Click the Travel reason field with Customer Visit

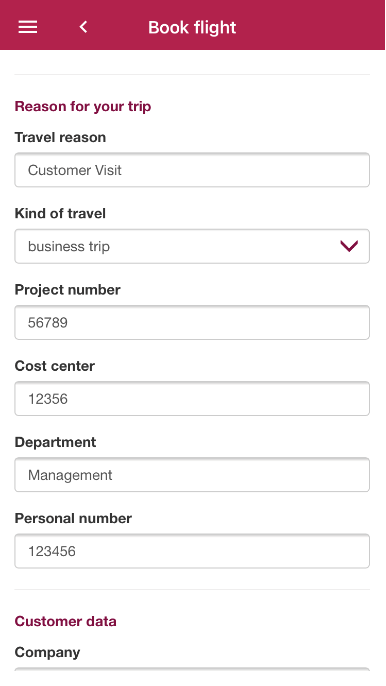(x=192, y=170)
